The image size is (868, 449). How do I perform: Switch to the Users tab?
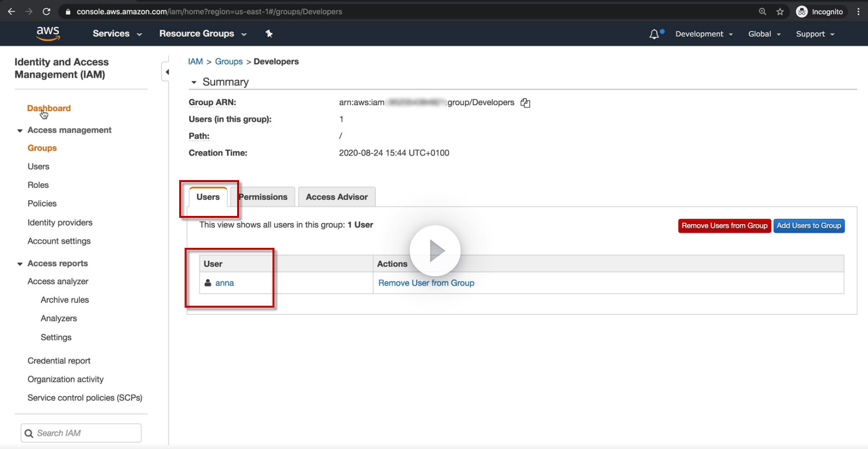(x=208, y=197)
